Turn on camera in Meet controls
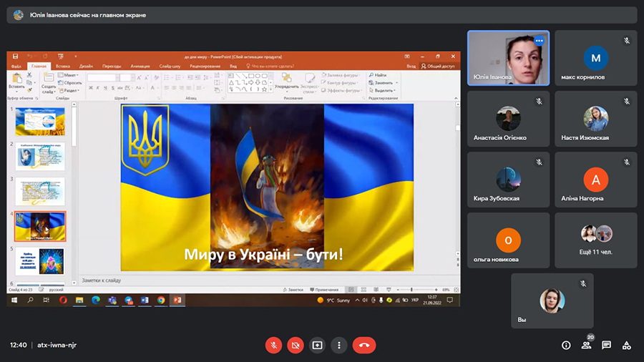 [296, 345]
